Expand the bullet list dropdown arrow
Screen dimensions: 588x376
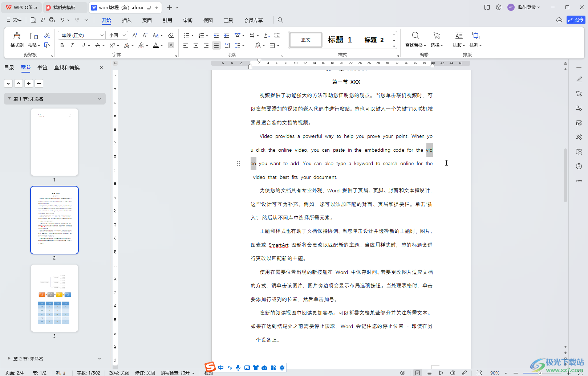click(192, 36)
